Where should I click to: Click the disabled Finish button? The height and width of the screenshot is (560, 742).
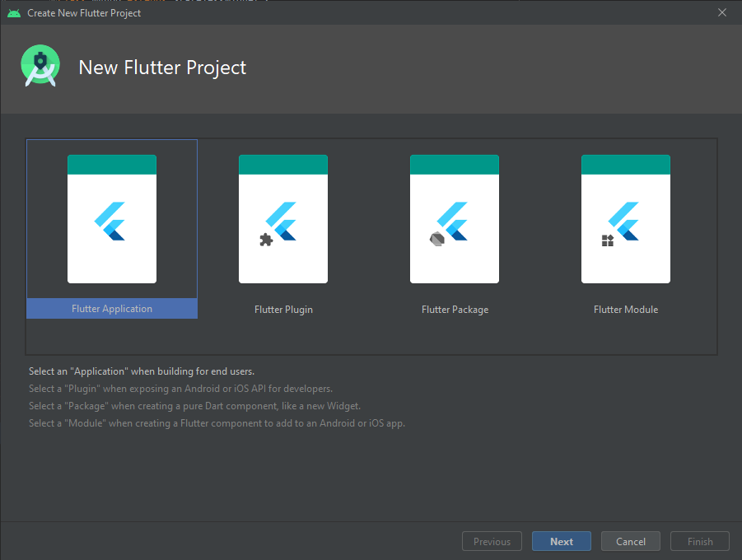[699, 541]
